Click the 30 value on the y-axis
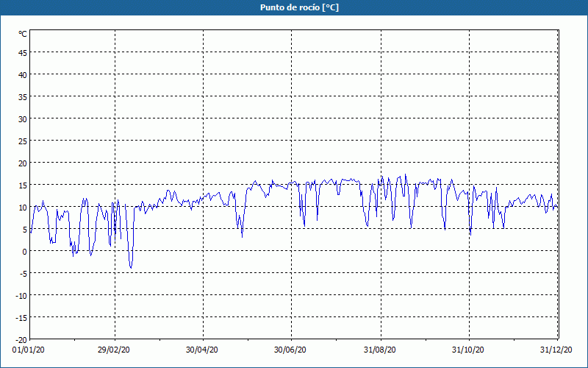This screenshot has width=588, height=368. (23, 119)
